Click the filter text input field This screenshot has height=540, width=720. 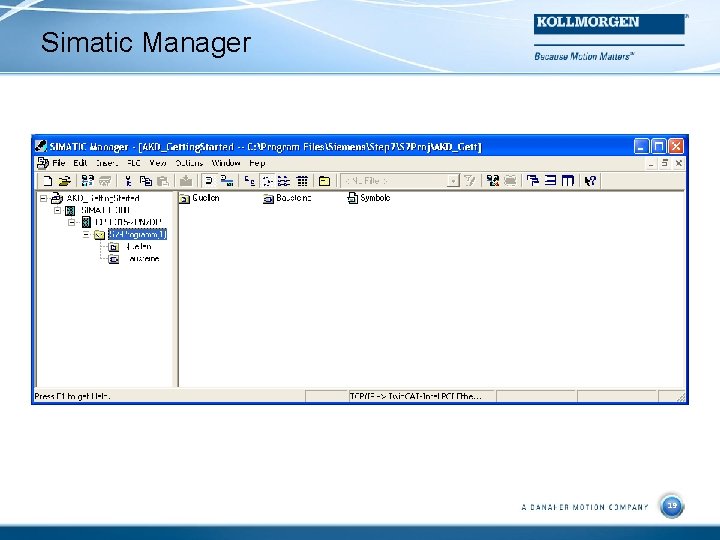[x=394, y=181]
